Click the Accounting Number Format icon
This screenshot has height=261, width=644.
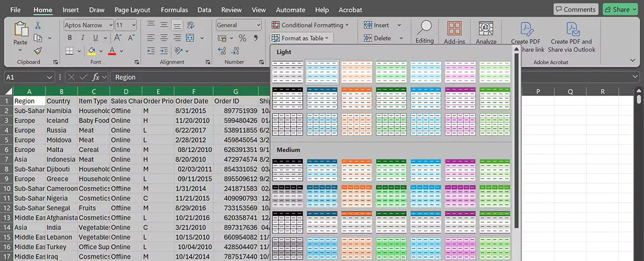pyautogui.click(x=222, y=38)
